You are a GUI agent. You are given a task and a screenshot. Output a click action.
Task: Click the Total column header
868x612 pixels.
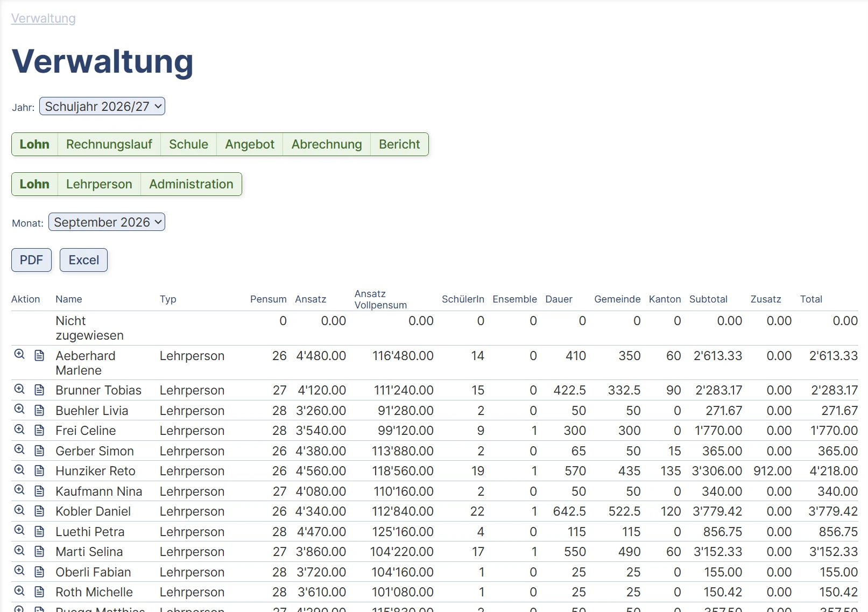tap(811, 299)
